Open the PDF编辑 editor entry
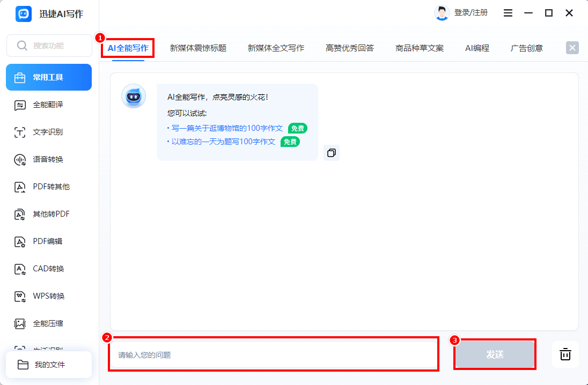The width and height of the screenshot is (588, 385). [x=49, y=241]
